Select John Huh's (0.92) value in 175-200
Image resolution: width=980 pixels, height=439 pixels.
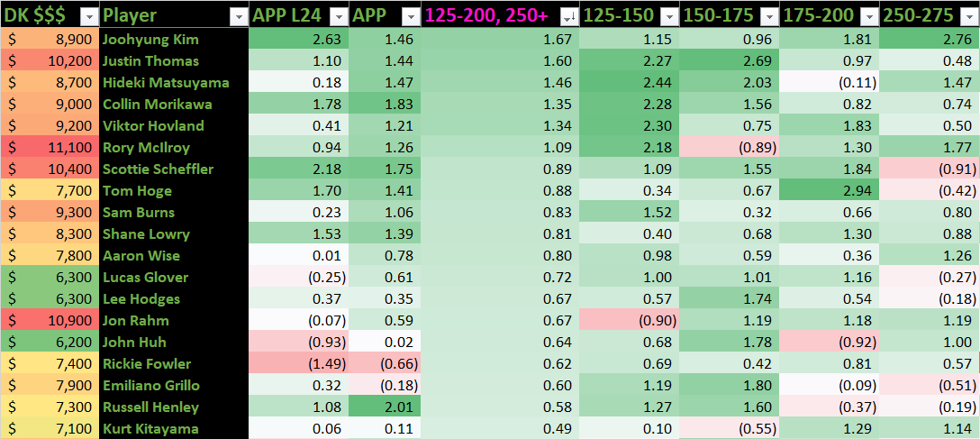point(829,342)
